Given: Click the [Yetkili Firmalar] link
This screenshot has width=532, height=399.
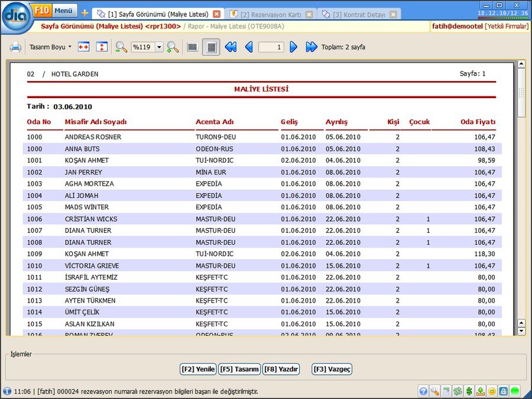Looking at the screenshot, I should click(507, 26).
